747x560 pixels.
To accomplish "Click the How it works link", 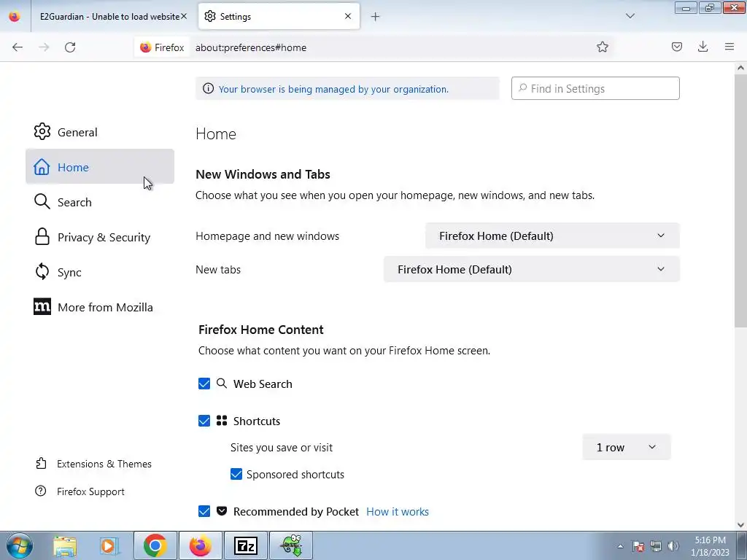I will (398, 511).
